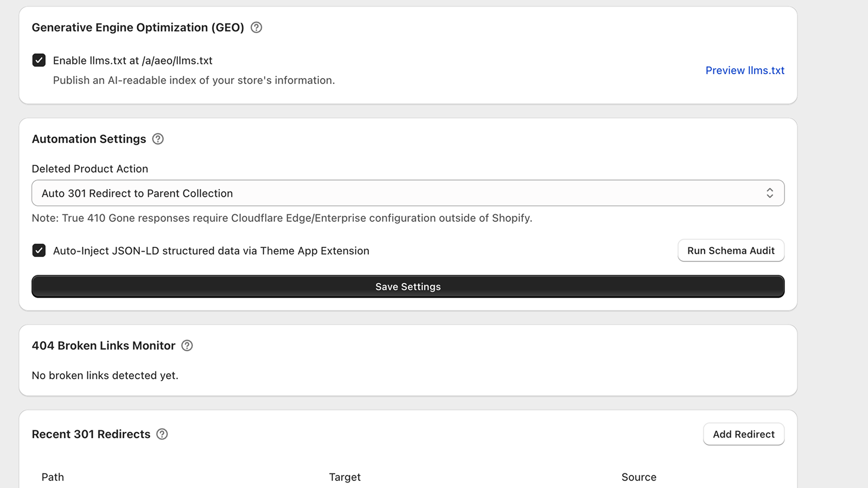Viewport: 868px width, 488px height.
Task: Show help for 404 Broken Links Monitor
Action: 187,346
